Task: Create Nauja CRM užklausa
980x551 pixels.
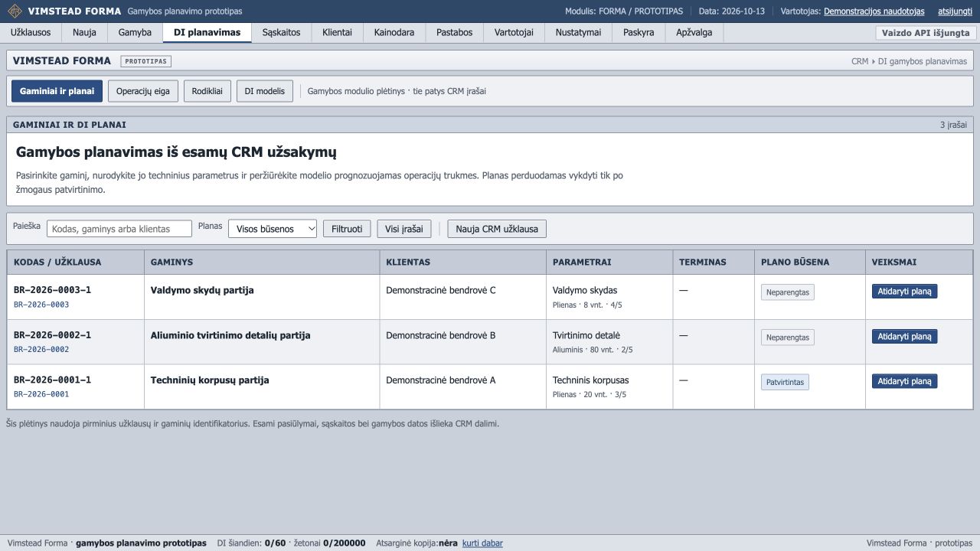Action: [x=497, y=229]
